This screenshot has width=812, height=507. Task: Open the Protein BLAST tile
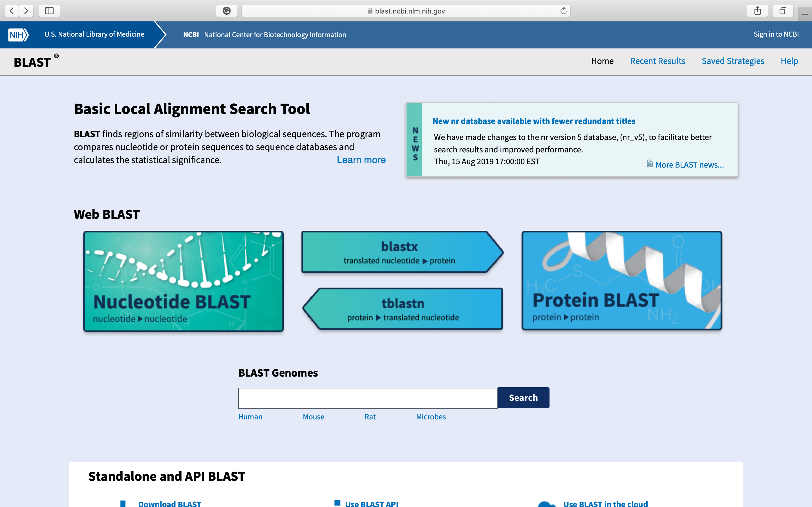point(621,280)
